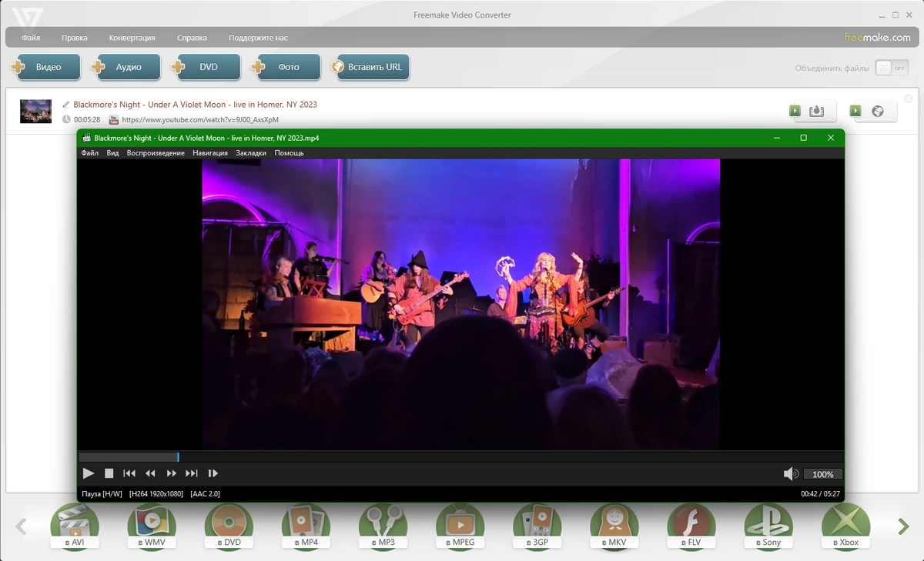Choose the в DVD output format
The height and width of the screenshot is (561, 924).
pyautogui.click(x=229, y=527)
